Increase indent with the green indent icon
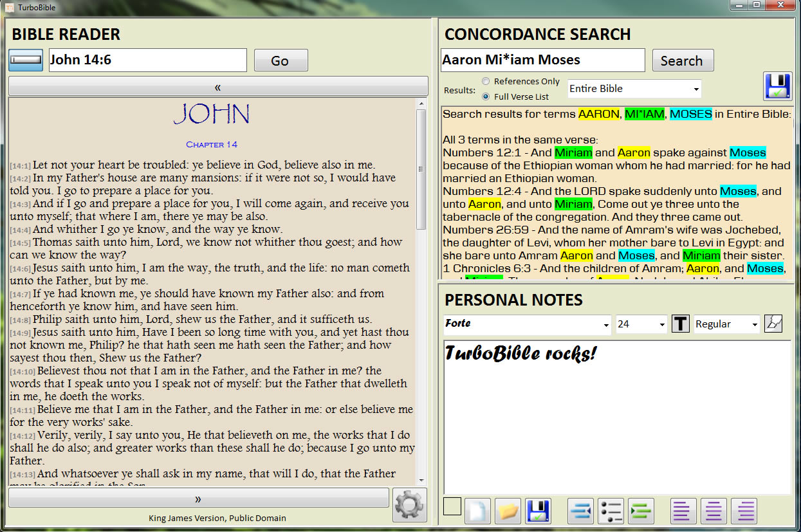Image resolution: width=801 pixels, height=532 pixels. click(x=641, y=511)
